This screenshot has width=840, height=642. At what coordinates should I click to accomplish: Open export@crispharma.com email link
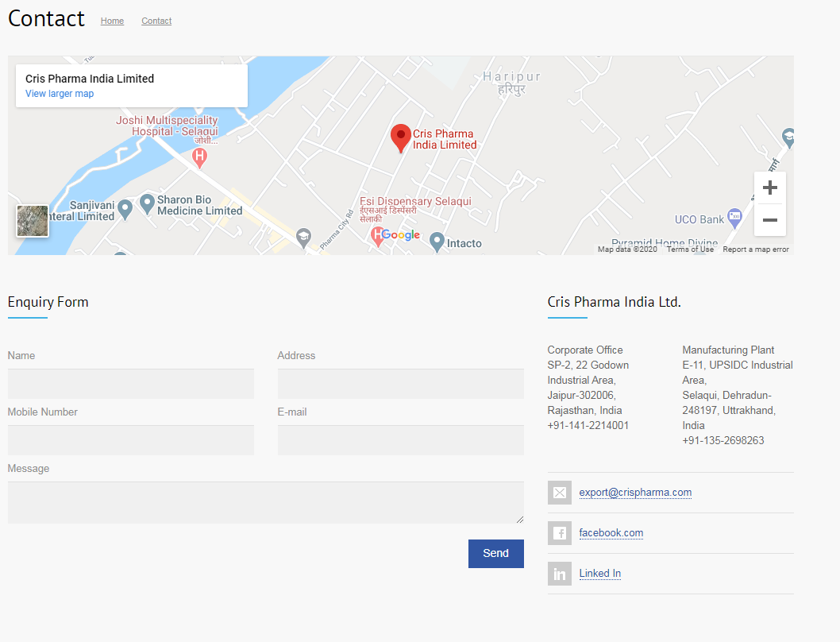(x=635, y=493)
